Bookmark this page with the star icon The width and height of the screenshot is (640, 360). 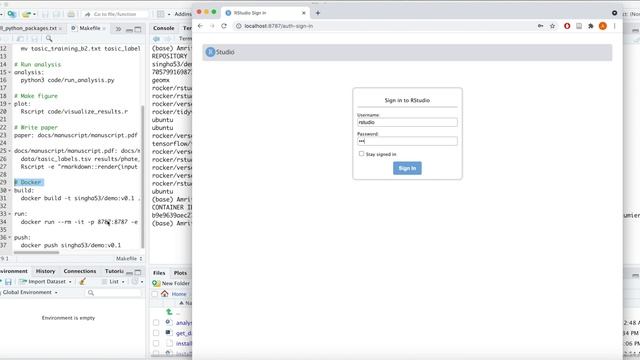[552, 26]
